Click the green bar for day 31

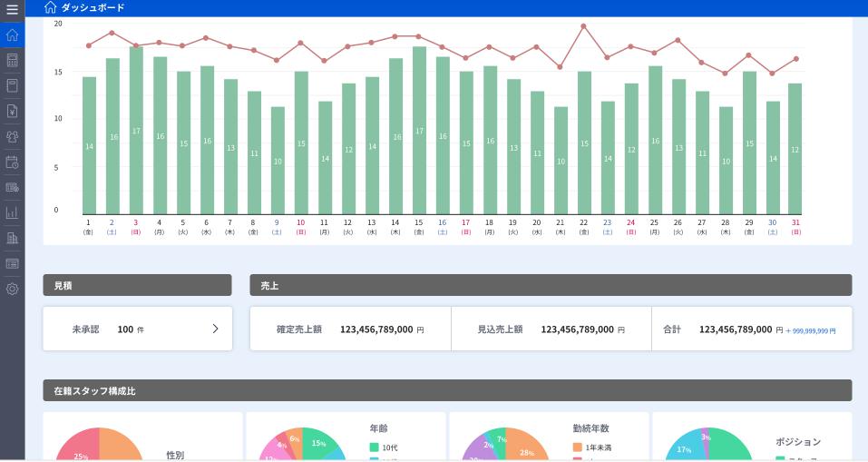click(795, 149)
